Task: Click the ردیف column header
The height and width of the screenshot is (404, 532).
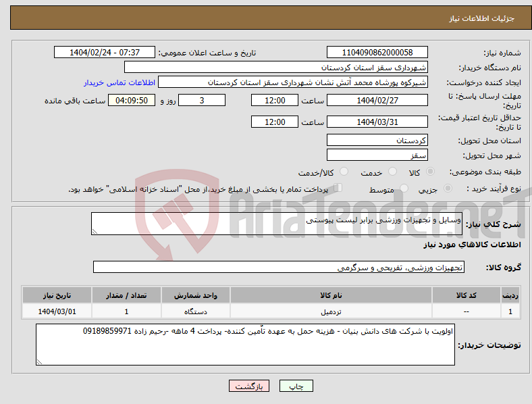Action: click(x=510, y=295)
